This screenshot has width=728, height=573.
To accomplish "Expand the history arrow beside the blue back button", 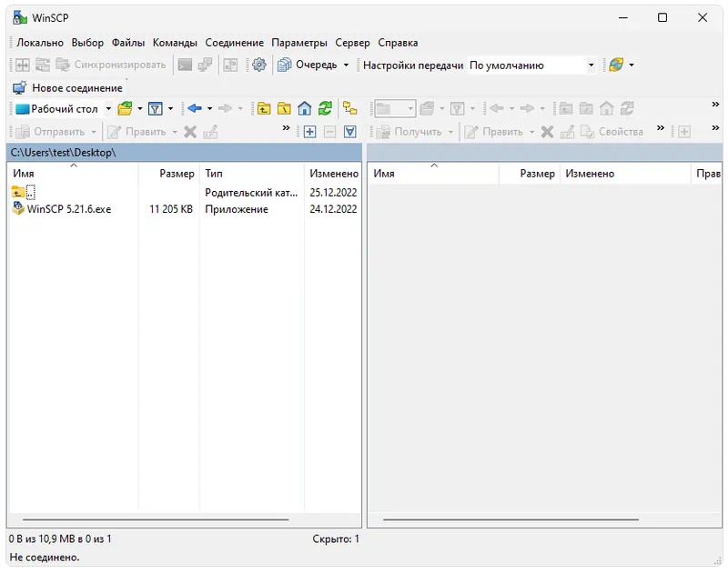I will pos(210,109).
